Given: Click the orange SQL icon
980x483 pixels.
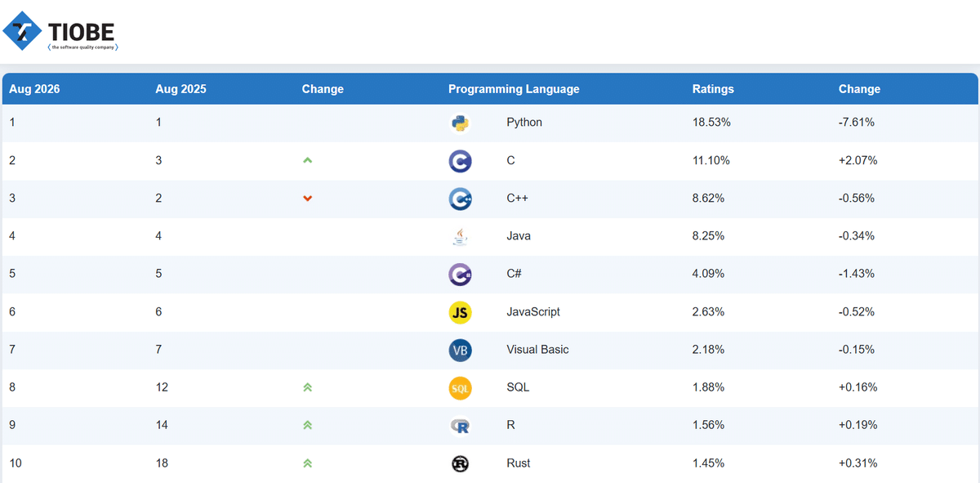Looking at the screenshot, I should coord(461,388).
